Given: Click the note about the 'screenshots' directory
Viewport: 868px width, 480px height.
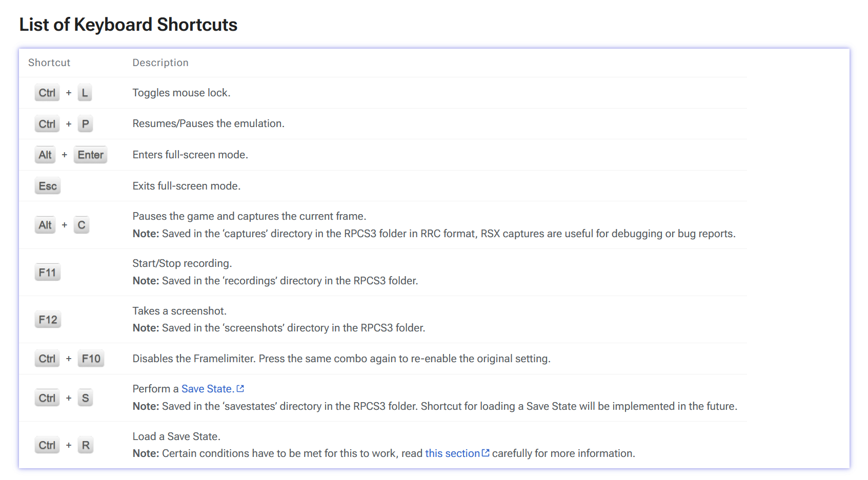Looking at the screenshot, I should [x=279, y=328].
